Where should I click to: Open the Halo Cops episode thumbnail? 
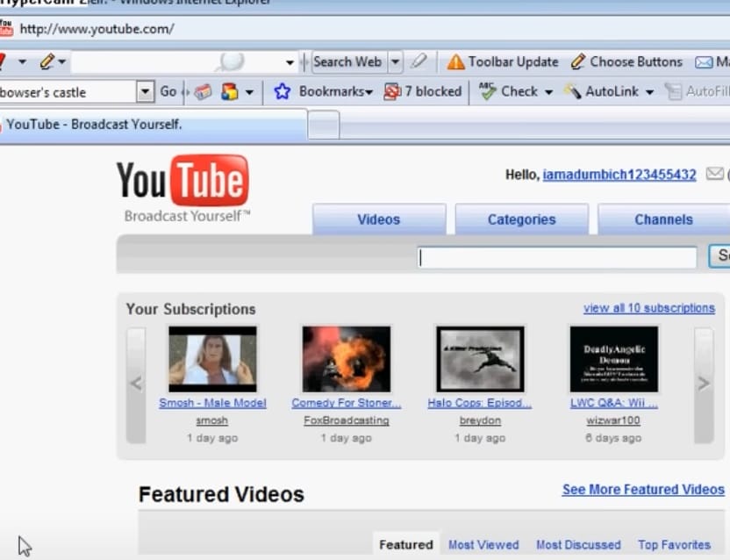coord(480,359)
